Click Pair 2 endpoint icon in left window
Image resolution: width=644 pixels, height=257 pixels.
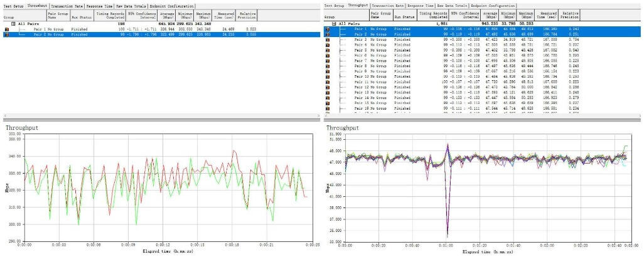pos(6,35)
